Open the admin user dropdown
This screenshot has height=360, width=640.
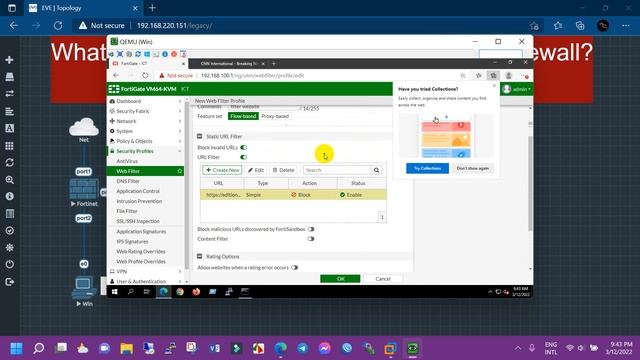(x=517, y=89)
